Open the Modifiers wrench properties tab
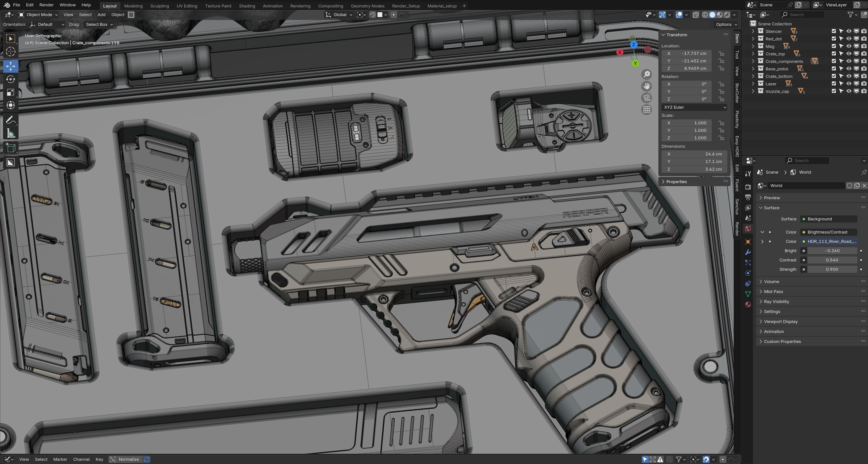Image resolution: width=868 pixels, height=464 pixels. pyautogui.click(x=748, y=252)
